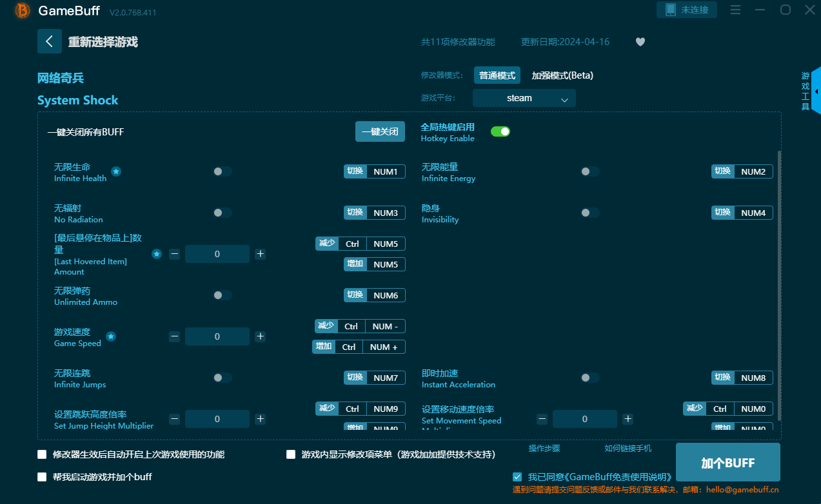Expand the game tools side panel arrow

click(x=816, y=92)
